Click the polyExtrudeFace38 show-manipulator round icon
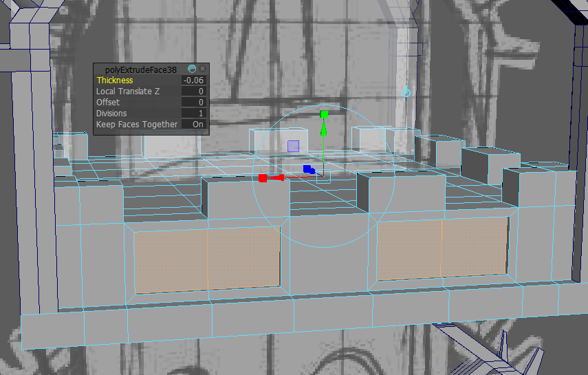 (x=192, y=69)
